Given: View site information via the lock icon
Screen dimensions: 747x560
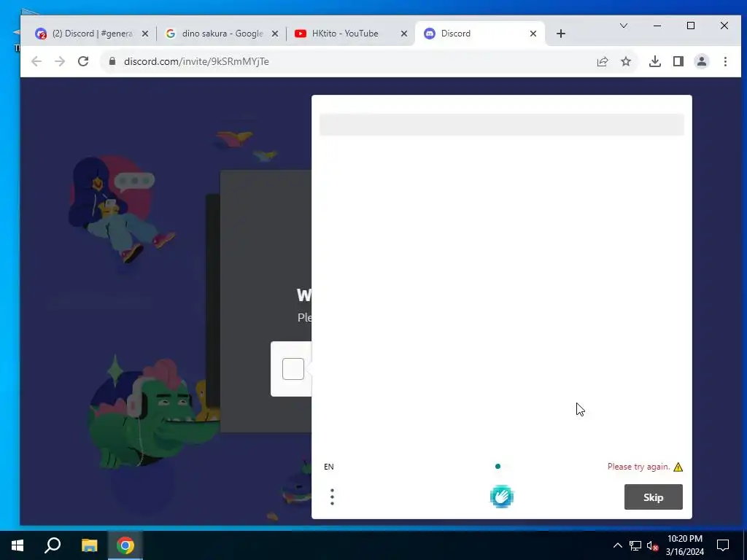Looking at the screenshot, I should pos(112,61).
